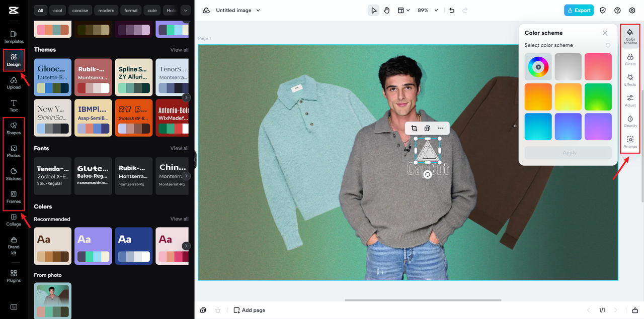Screen dimensions: 644x319
Task: Open the Plugins panel
Action: 14,276
